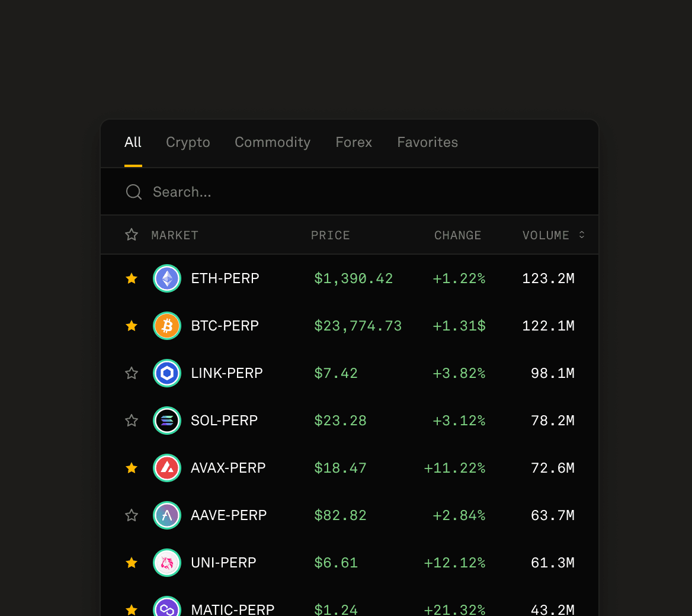Click the Chainlink coin icon
Image resolution: width=692 pixels, height=616 pixels.
pos(167,373)
